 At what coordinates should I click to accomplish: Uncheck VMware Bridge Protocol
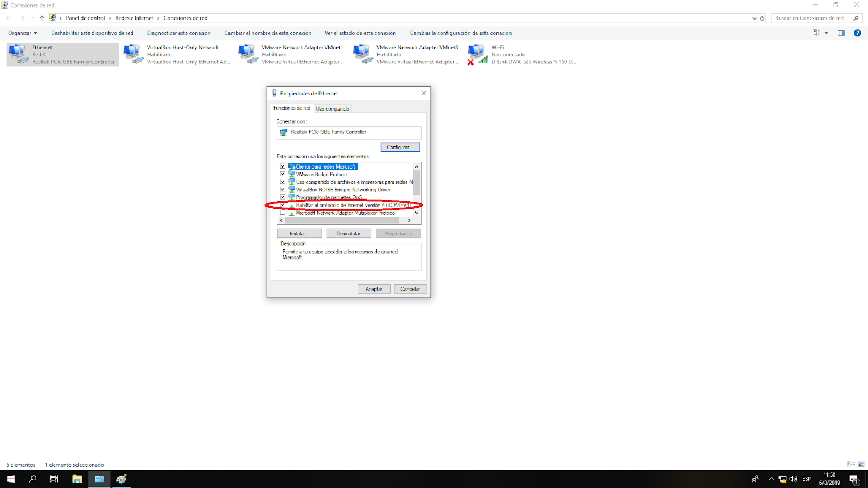pos(283,174)
